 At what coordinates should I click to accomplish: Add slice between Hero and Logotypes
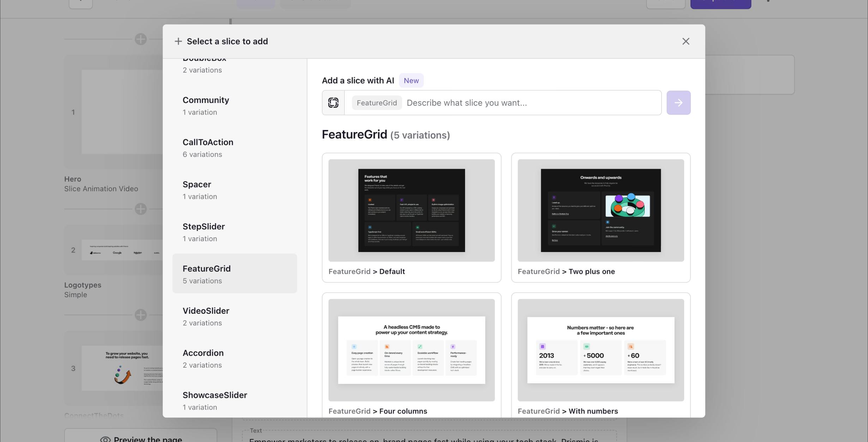click(140, 209)
